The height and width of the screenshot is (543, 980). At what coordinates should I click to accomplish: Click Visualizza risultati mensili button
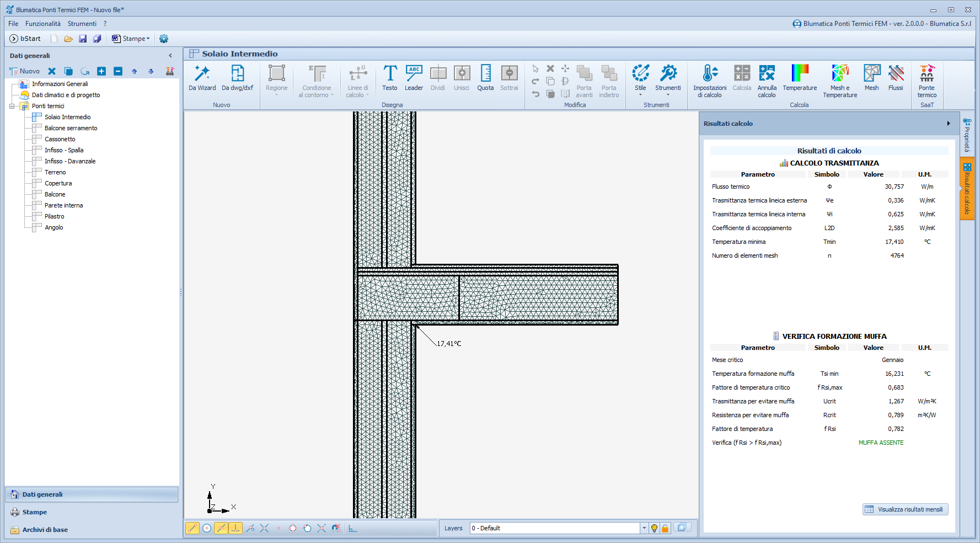tap(905, 509)
